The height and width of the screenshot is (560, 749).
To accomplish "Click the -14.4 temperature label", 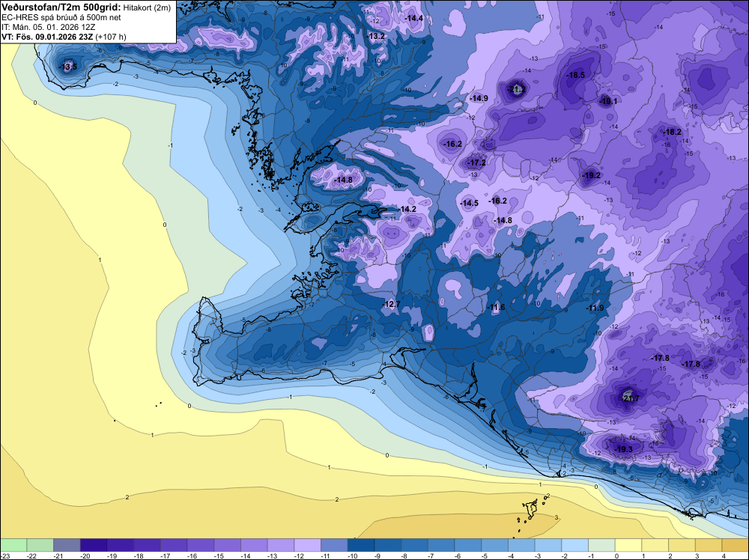I will point(413,18).
